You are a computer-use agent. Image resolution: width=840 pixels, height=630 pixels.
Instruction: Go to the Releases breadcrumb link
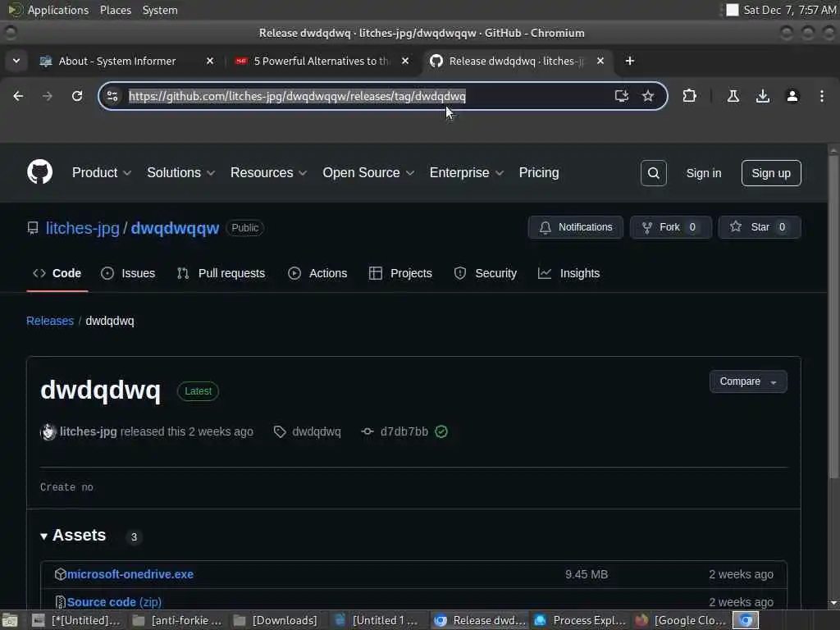[50, 321]
